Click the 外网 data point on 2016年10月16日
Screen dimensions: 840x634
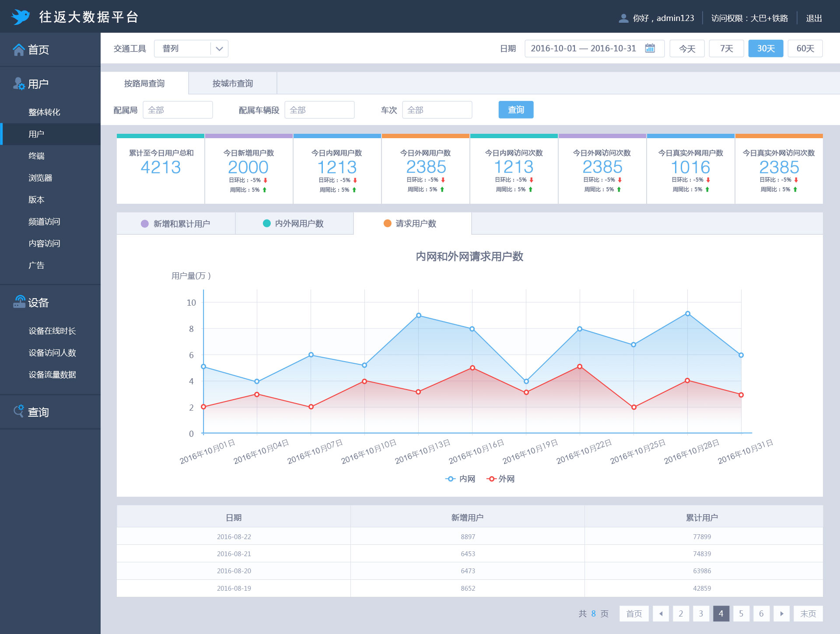click(472, 368)
